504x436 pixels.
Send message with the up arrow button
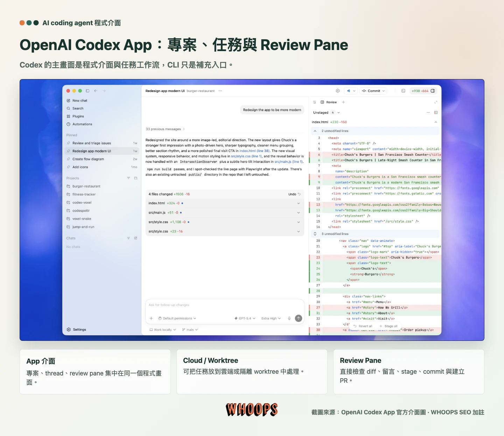pos(299,318)
